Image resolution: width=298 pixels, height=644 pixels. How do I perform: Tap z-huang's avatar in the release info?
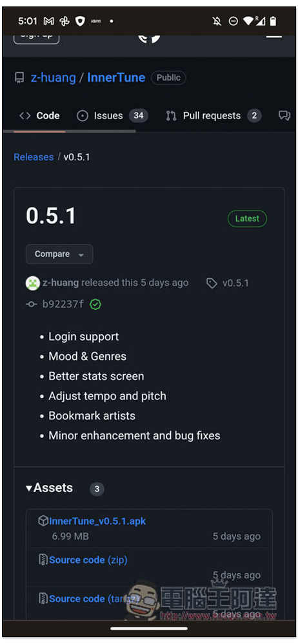[x=32, y=283]
